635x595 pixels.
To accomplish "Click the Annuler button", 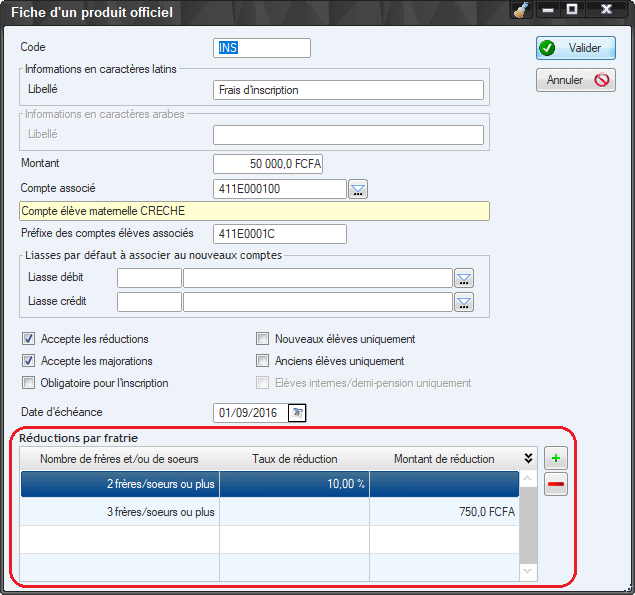I will click(575, 80).
